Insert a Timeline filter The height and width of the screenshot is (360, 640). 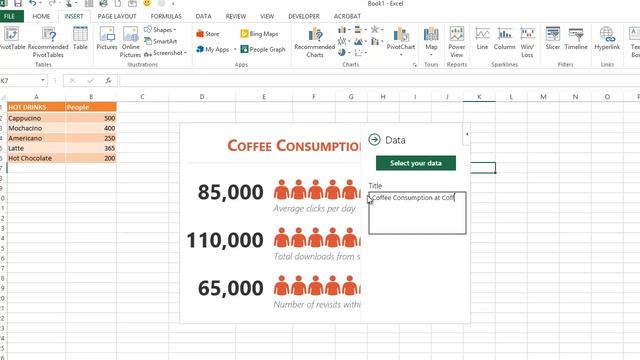coord(576,38)
